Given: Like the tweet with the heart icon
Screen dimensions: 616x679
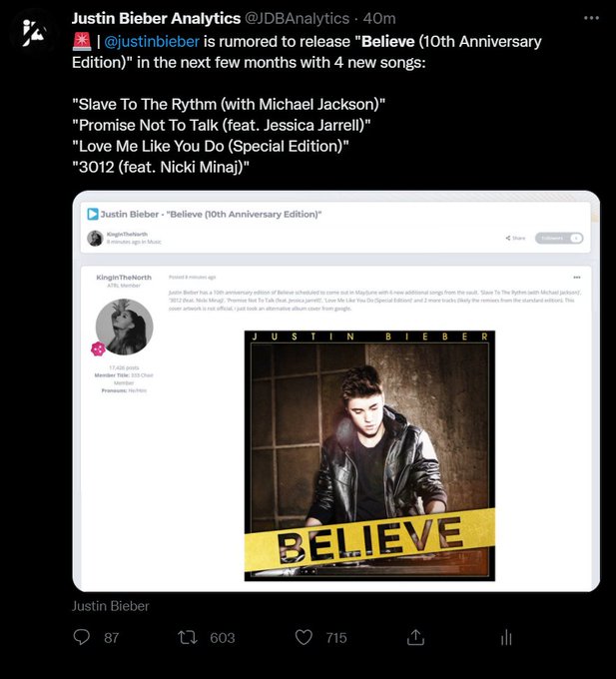Looking at the screenshot, I should 304,637.
